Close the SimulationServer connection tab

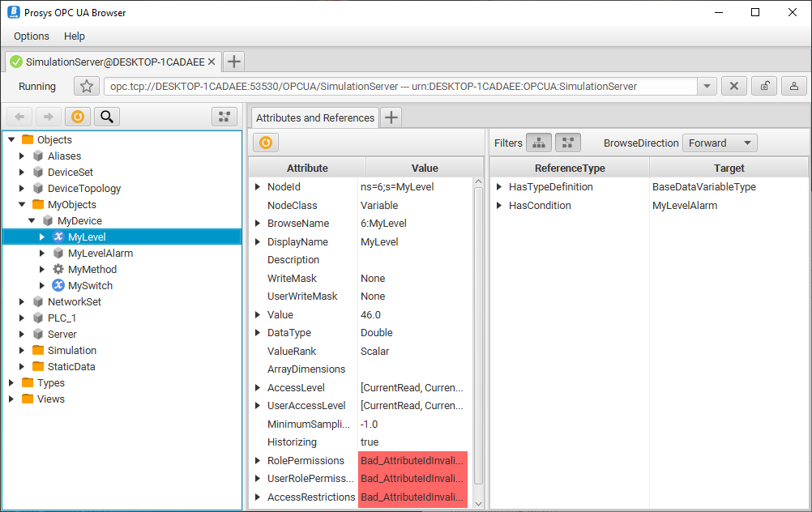point(212,62)
